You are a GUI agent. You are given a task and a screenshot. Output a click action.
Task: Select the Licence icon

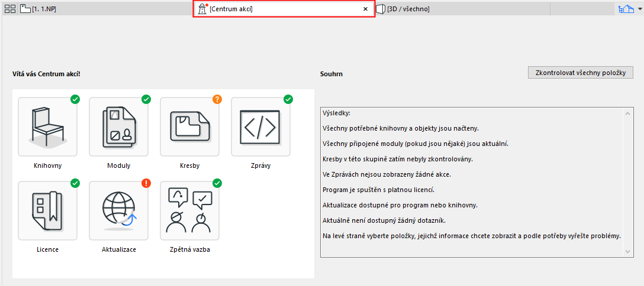[48, 210]
